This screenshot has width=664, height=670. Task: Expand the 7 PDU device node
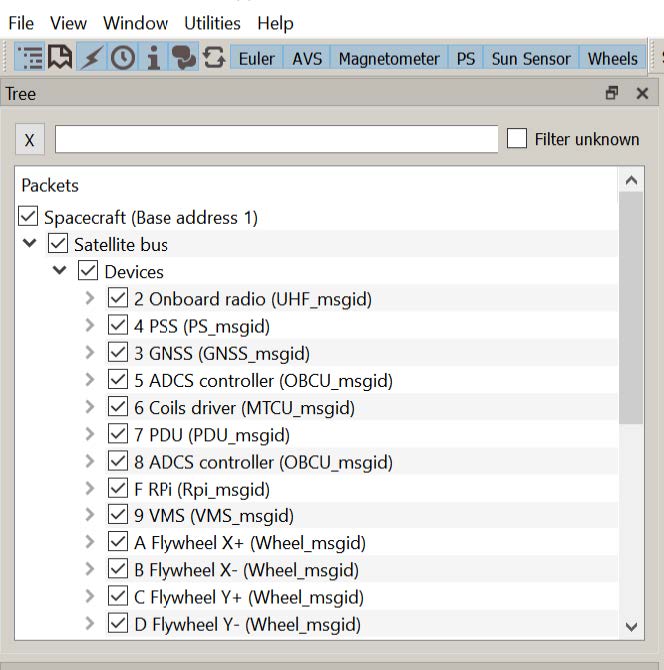pyautogui.click(x=90, y=435)
